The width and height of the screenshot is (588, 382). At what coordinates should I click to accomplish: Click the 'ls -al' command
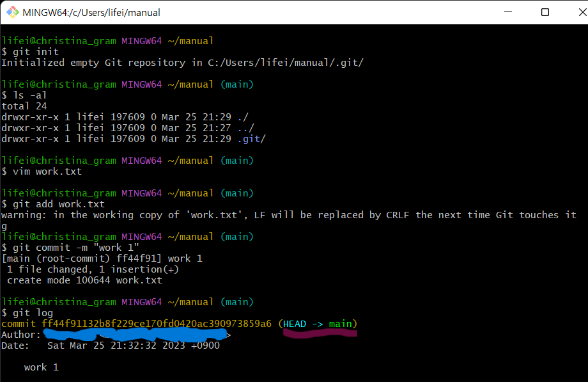coord(24,95)
